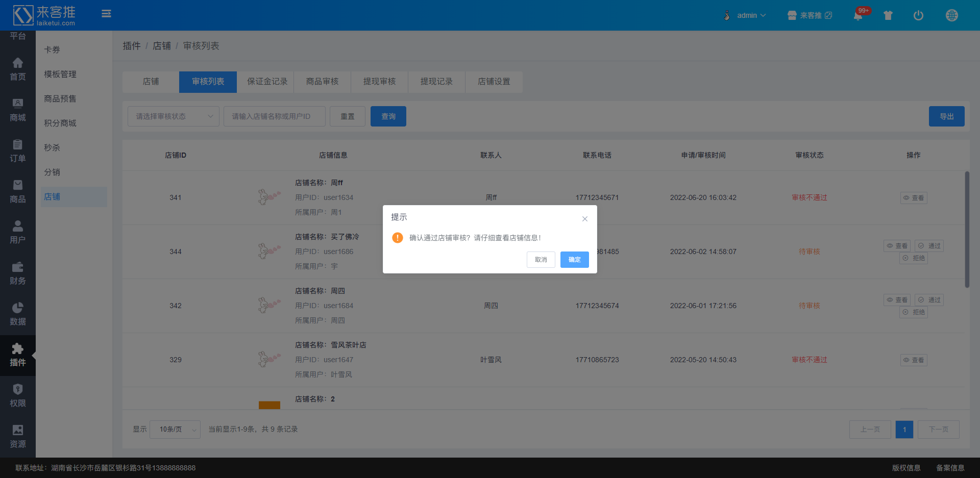
Task: Click the shirt theme icon
Action: [888, 15]
